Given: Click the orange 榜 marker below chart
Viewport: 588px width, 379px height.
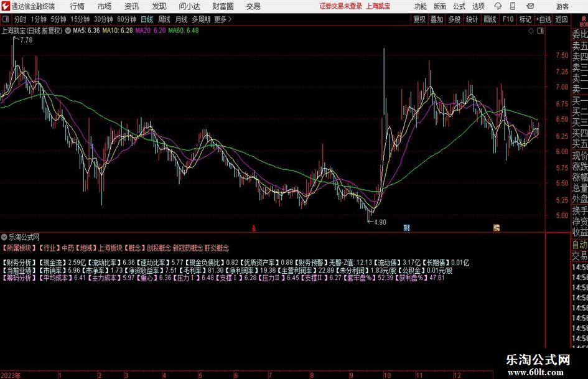Looking at the screenshot, I should pyautogui.click(x=497, y=227).
